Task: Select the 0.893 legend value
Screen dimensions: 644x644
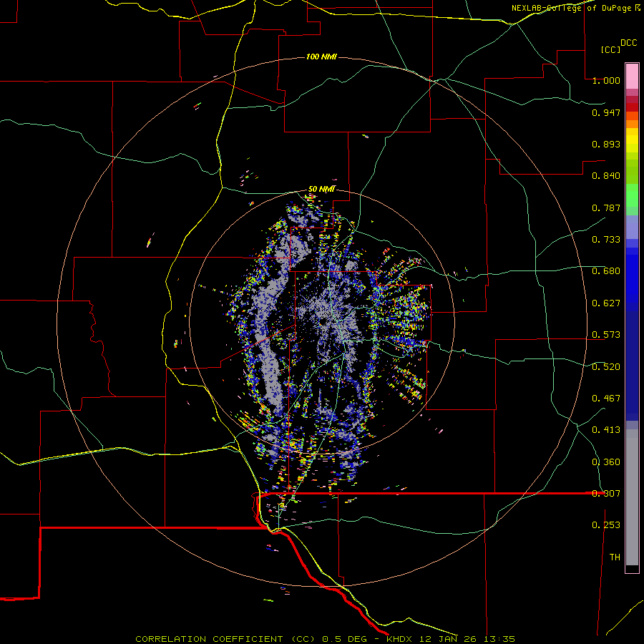Action: pos(606,144)
